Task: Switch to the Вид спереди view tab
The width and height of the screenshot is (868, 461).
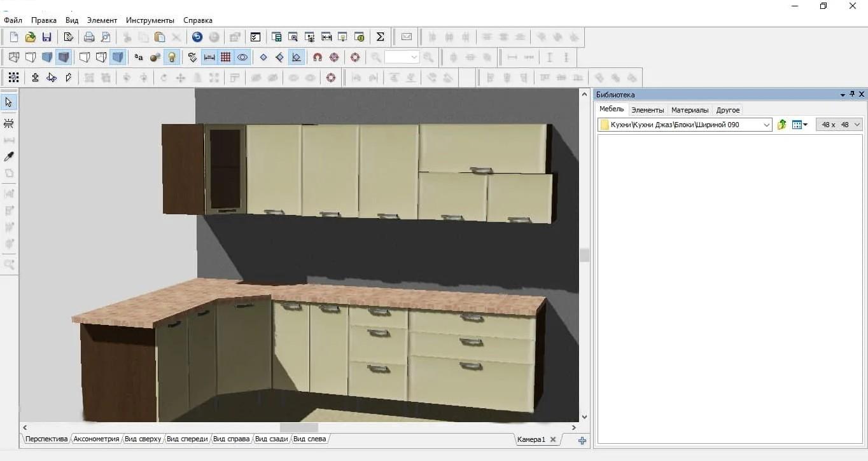Action: [187, 439]
